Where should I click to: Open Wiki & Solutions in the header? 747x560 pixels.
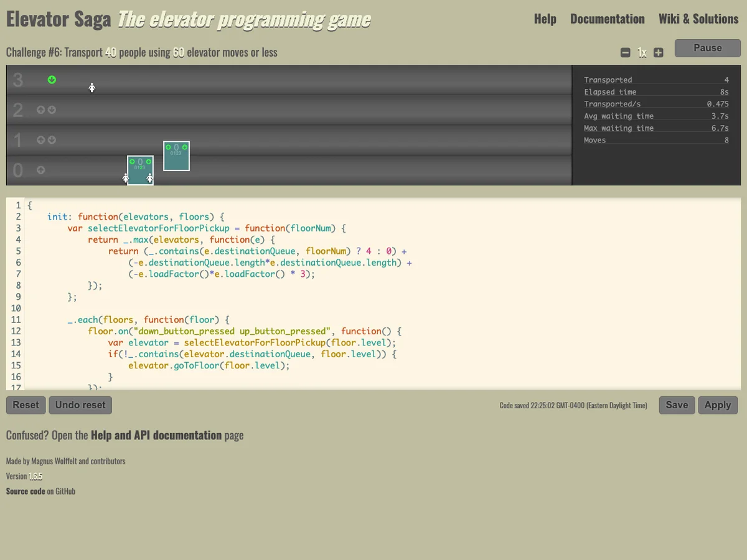698,19
